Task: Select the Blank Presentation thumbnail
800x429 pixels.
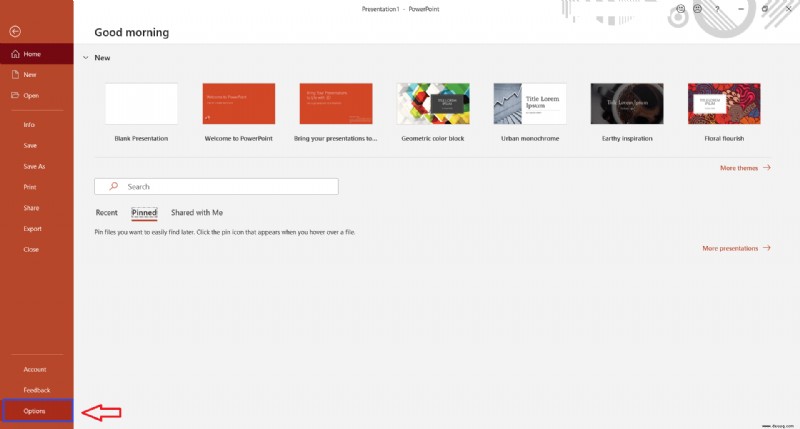Action: [141, 104]
